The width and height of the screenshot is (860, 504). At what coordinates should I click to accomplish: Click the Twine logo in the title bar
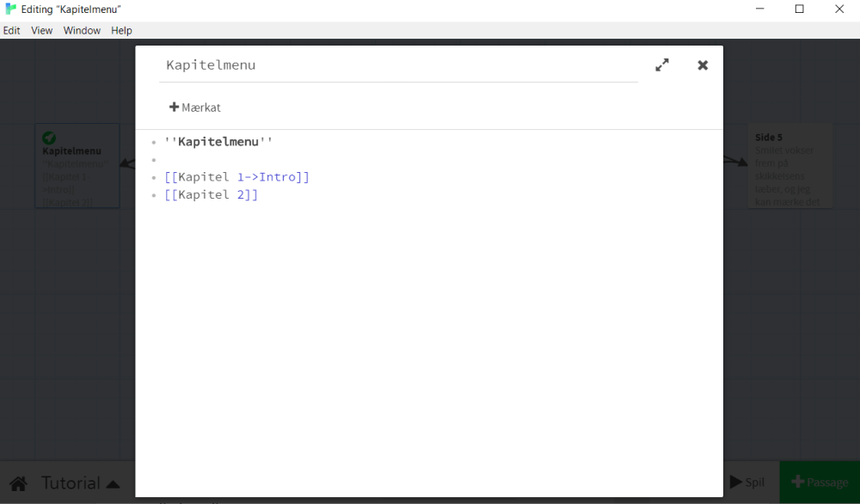pyautogui.click(x=9, y=9)
